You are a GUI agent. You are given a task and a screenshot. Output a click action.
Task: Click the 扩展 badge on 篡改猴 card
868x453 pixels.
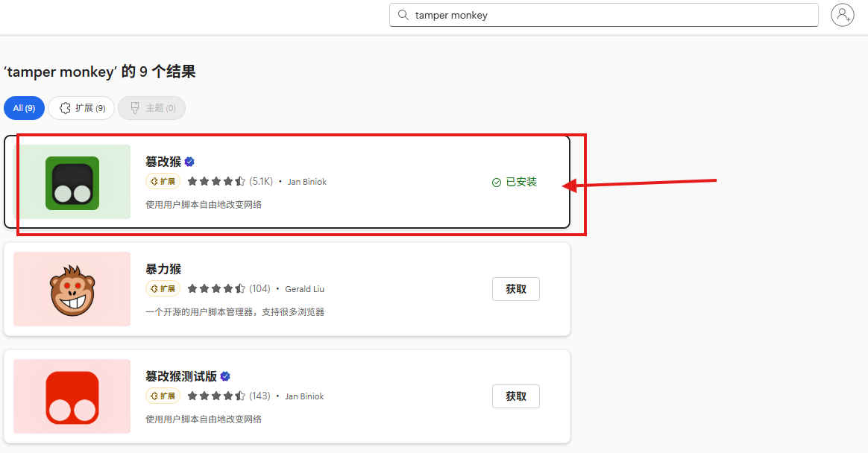(163, 181)
